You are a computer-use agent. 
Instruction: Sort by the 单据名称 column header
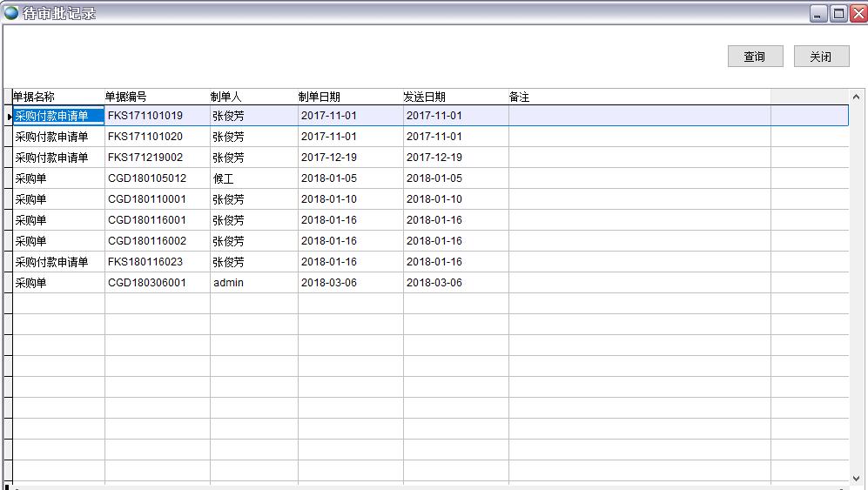[35, 97]
